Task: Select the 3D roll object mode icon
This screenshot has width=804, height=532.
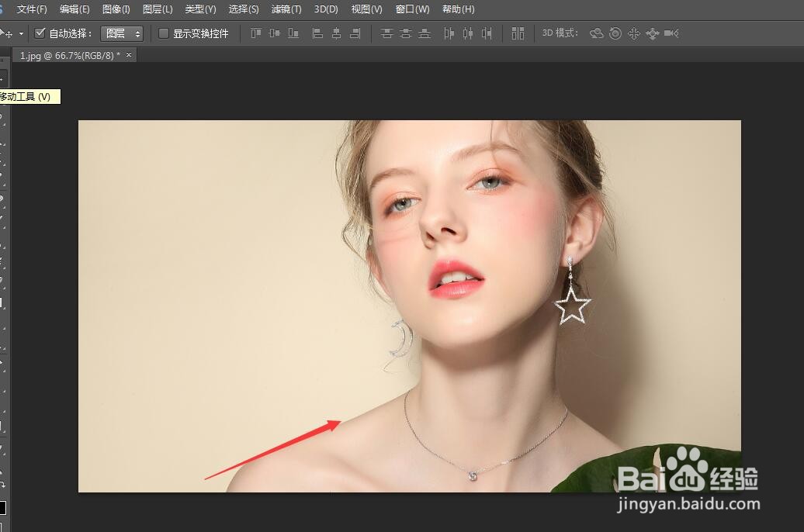Action: (x=615, y=33)
